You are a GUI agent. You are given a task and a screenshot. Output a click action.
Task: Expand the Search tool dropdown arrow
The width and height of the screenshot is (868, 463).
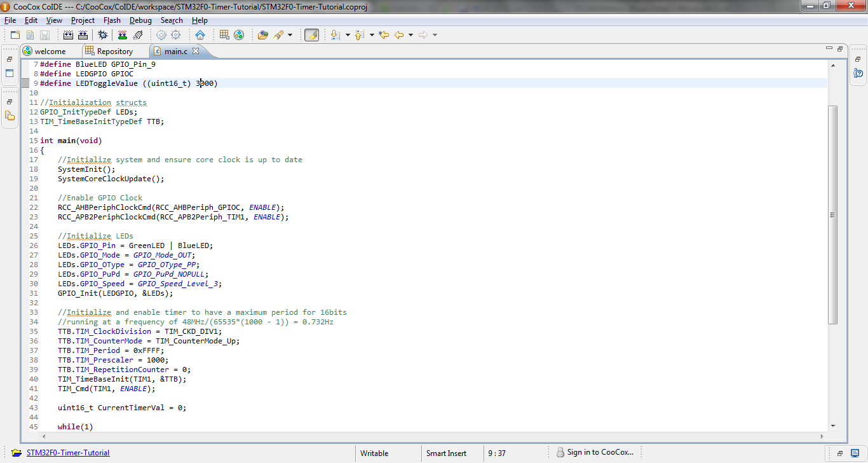[290, 35]
